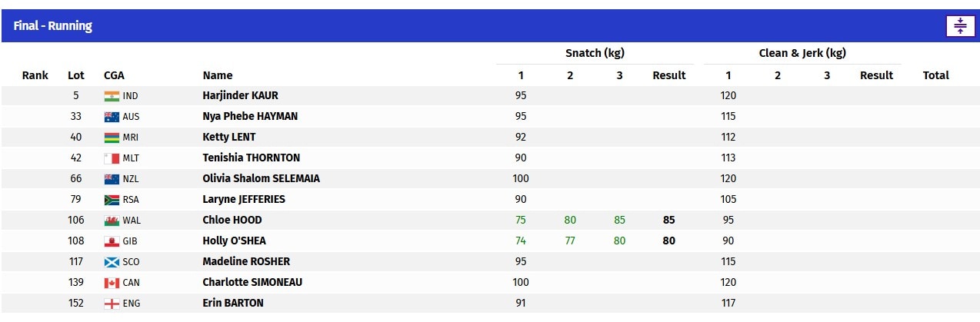980x322 pixels.
Task: Click Wales flag next to WAL
Action: coord(112,221)
